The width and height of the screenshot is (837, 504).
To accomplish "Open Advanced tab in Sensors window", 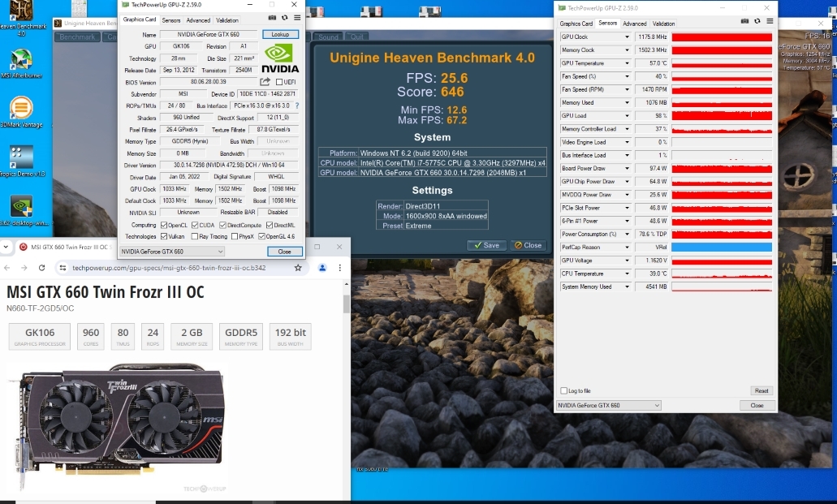I will coord(635,24).
